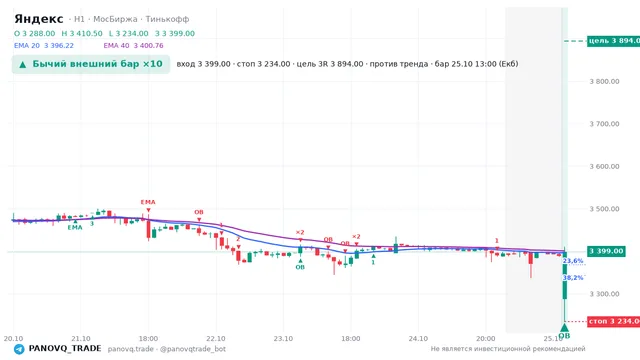Click the Не является инвестиционной рекомендацией disclaimer
Image resolution: width=640 pixels, height=360 pixels.
[x=508, y=349]
